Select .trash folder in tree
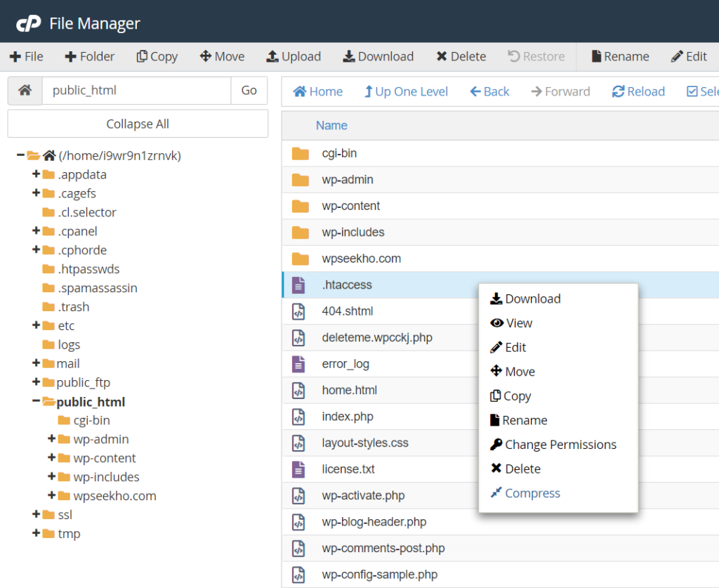This screenshot has width=719, height=588. coord(73,306)
